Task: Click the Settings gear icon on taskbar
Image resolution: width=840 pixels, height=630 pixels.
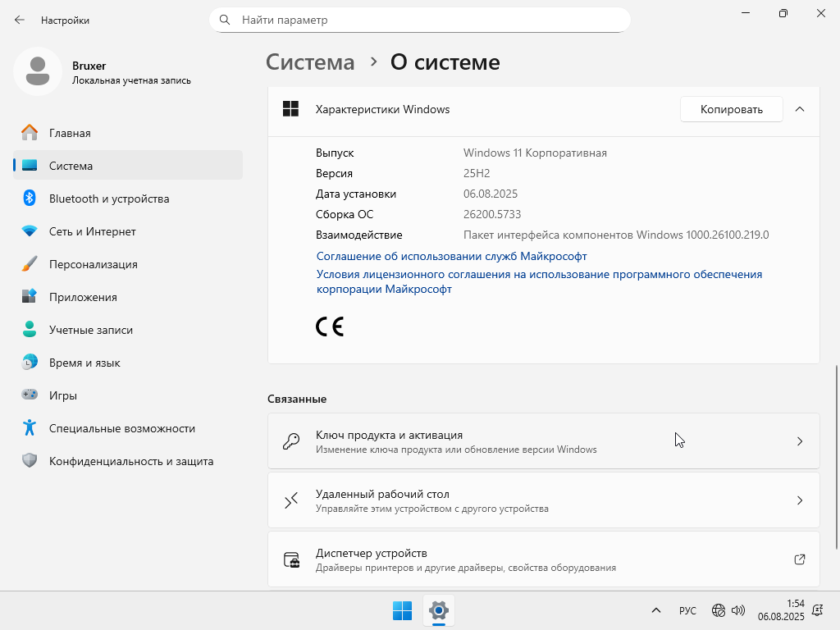Action: pos(439,610)
